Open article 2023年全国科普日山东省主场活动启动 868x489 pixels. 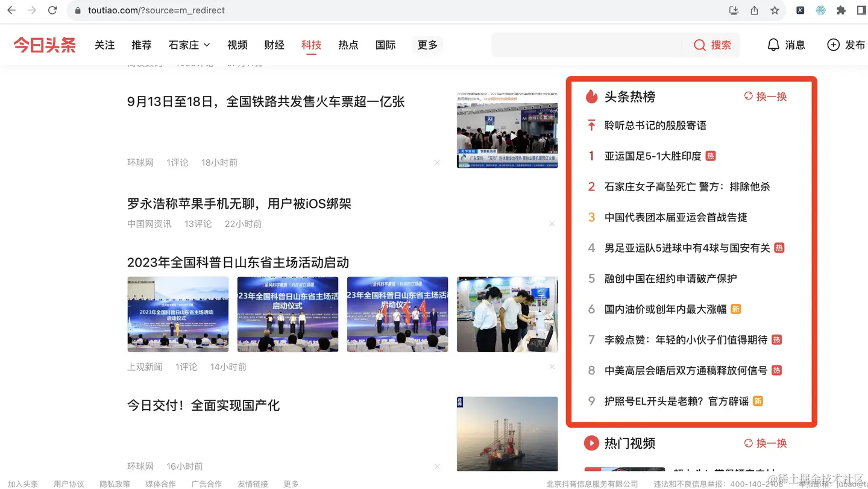pyautogui.click(x=238, y=262)
